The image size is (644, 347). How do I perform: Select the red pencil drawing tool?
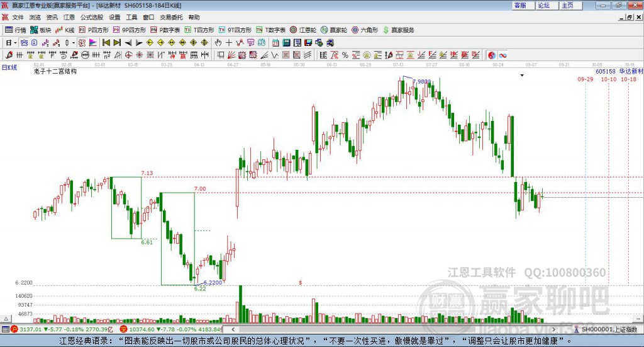9,55
